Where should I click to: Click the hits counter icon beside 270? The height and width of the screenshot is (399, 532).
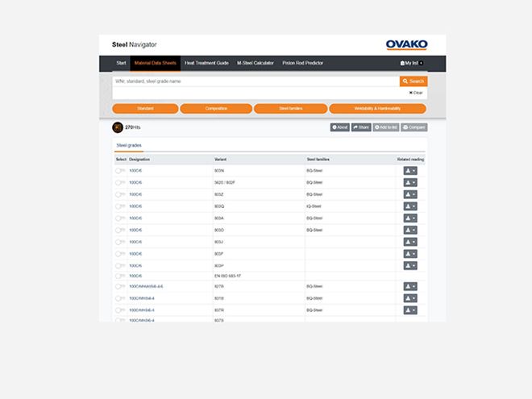(x=118, y=127)
